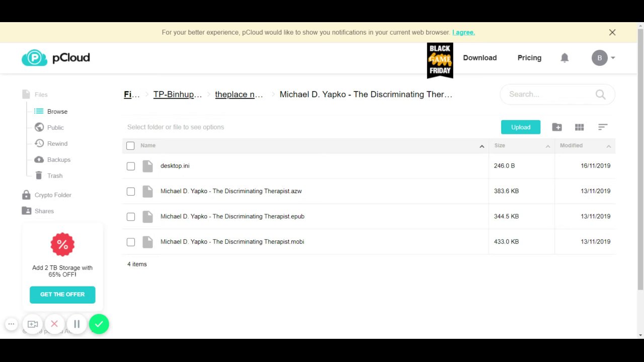Select the desktop.ini checkbox
This screenshot has width=644, height=362.
[131, 166]
